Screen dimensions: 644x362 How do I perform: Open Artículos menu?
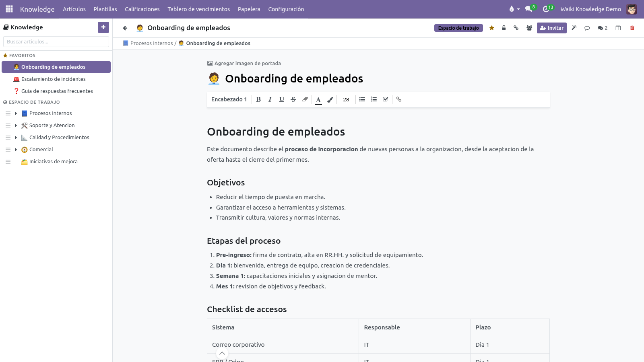[74, 9]
